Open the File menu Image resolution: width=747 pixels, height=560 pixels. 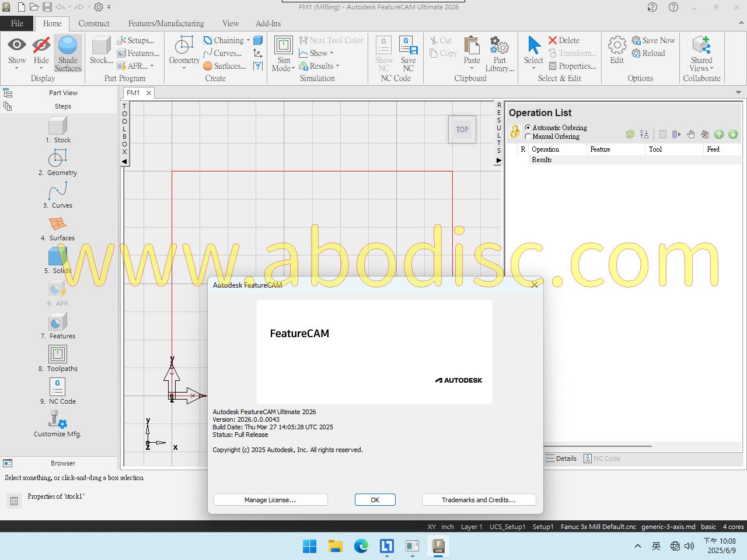[x=18, y=23]
